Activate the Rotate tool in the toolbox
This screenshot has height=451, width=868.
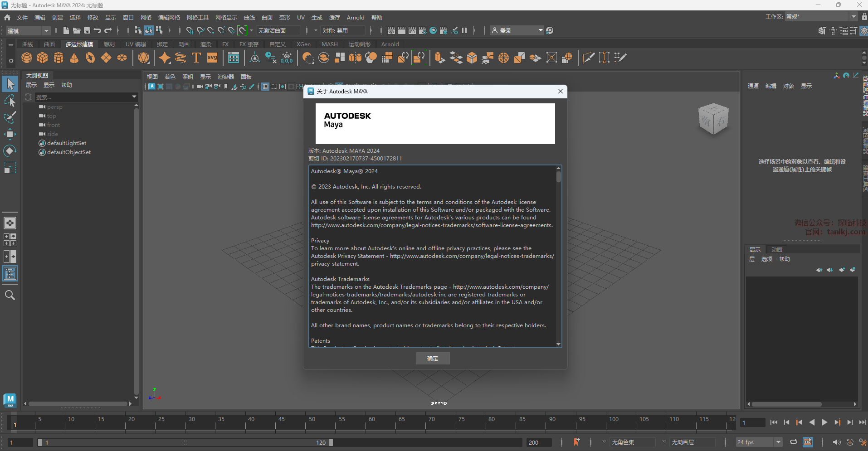(10, 151)
